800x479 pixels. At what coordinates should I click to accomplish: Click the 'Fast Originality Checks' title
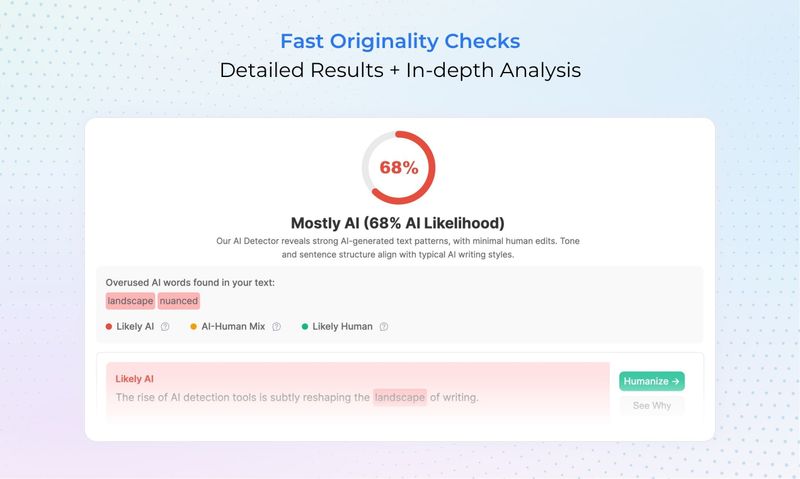pyautogui.click(x=399, y=42)
